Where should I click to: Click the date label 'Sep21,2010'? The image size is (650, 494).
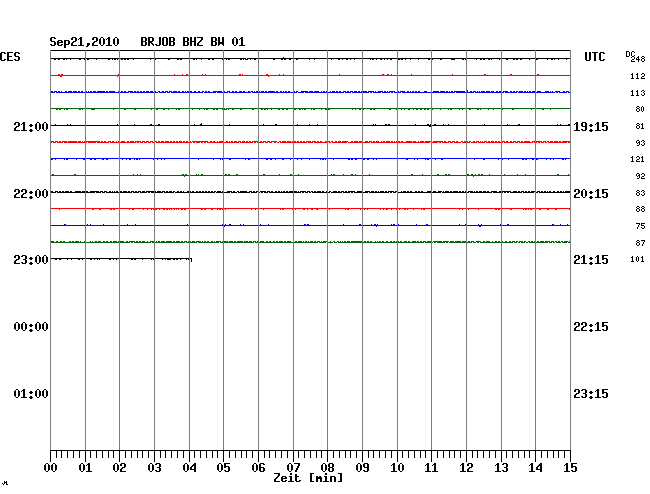[x=84, y=42]
